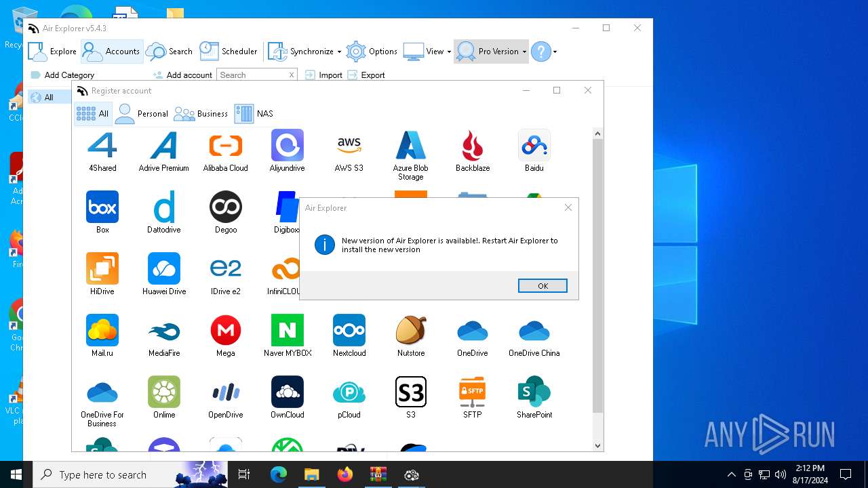Open Search in the toolbar
The width and height of the screenshot is (868, 488).
[170, 52]
